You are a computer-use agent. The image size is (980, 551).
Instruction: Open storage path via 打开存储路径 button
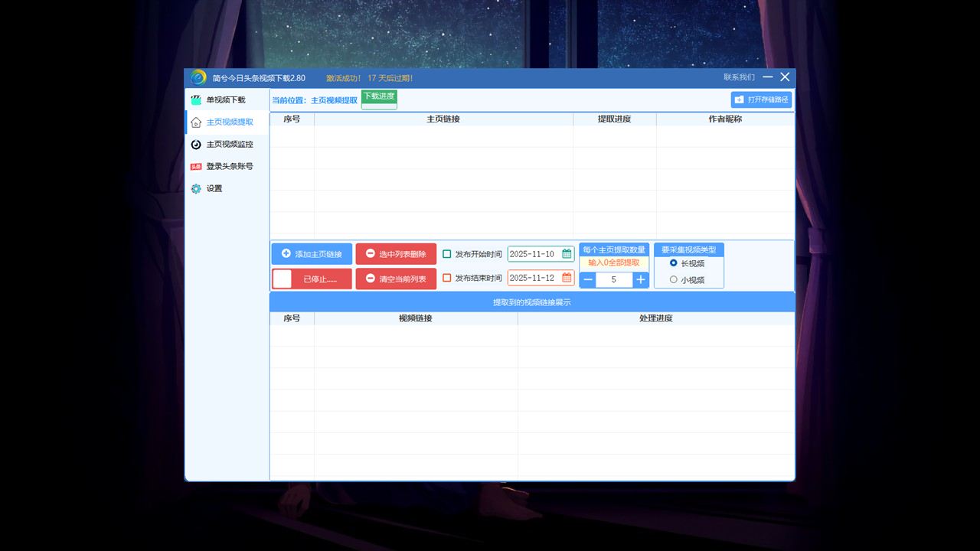coord(761,99)
